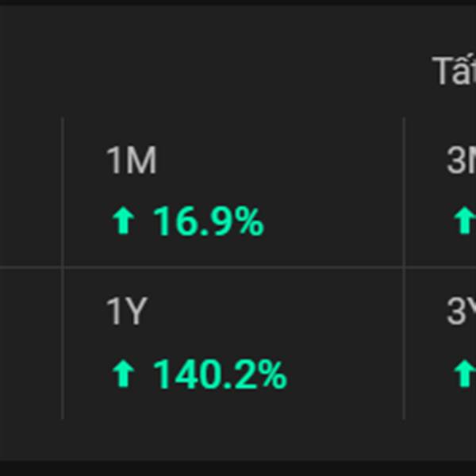The width and height of the screenshot is (476, 476).
Task: Select the partially visible 3M period label
Action: (461, 162)
